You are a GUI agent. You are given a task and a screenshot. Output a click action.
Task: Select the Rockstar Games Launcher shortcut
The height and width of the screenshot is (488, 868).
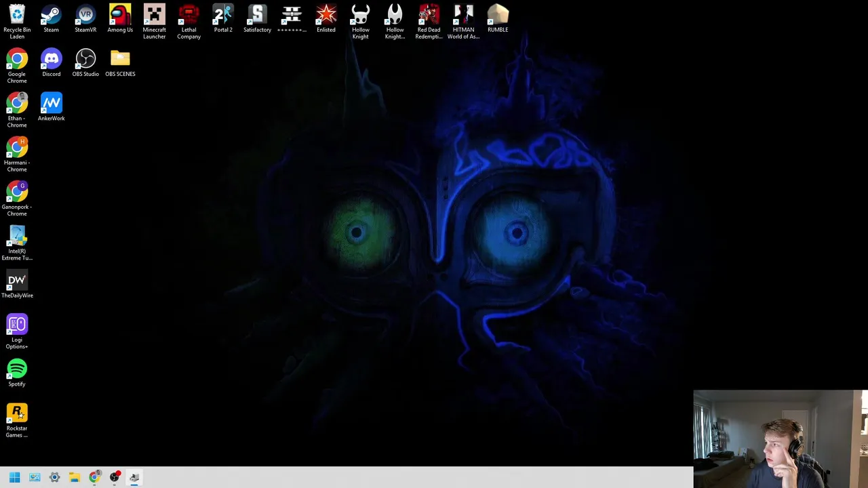click(17, 420)
